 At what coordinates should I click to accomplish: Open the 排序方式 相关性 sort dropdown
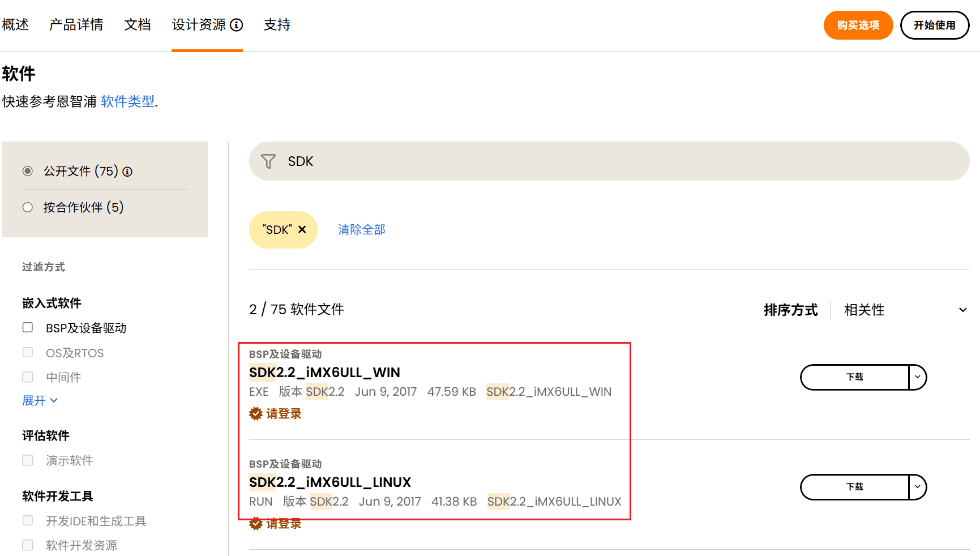click(x=904, y=310)
